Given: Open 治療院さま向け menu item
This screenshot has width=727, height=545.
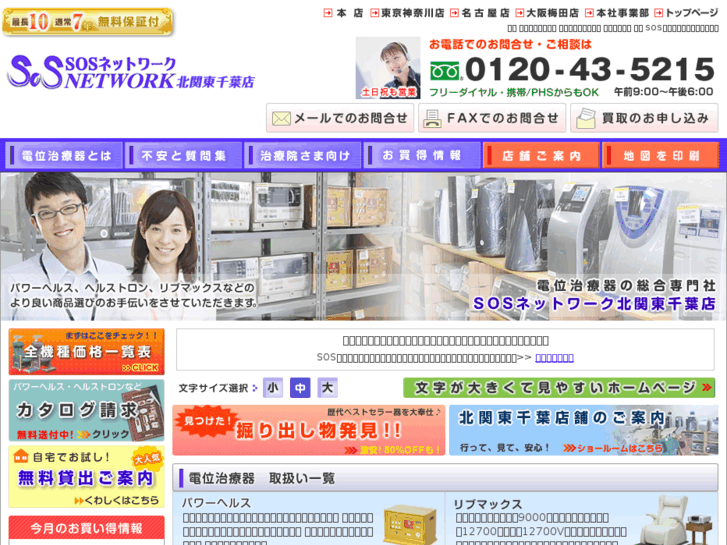Looking at the screenshot, I should [x=302, y=155].
